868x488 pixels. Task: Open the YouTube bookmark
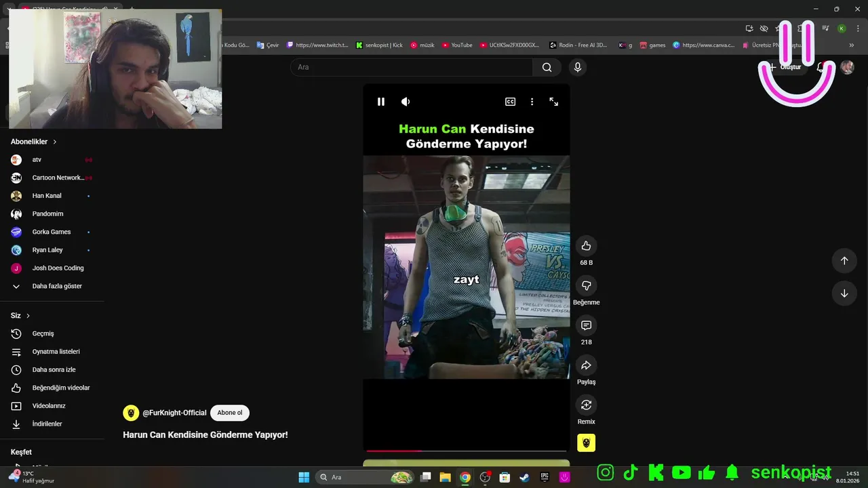point(457,45)
